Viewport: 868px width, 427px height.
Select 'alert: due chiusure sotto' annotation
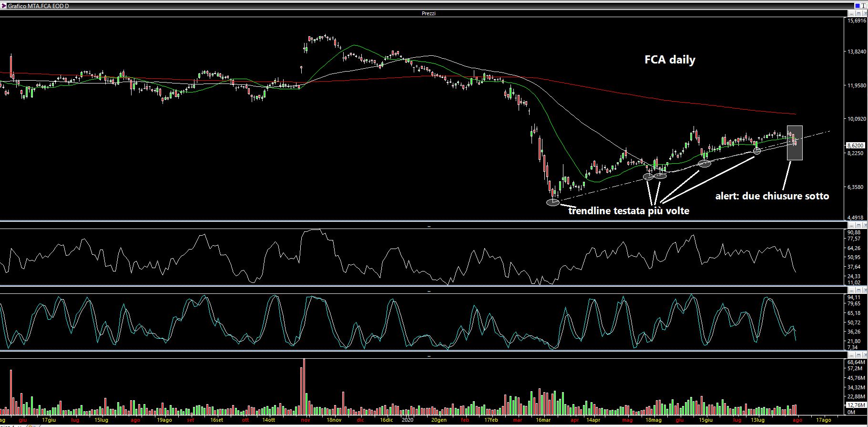[772, 196]
